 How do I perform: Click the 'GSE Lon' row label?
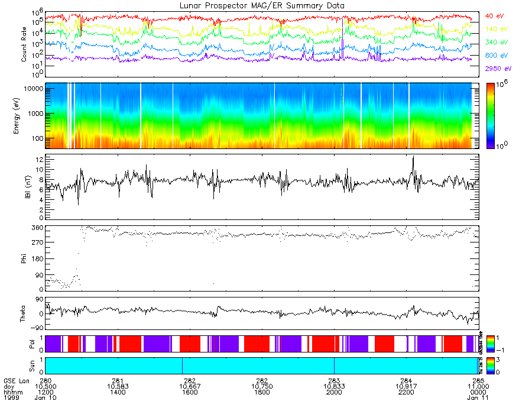[17, 381]
